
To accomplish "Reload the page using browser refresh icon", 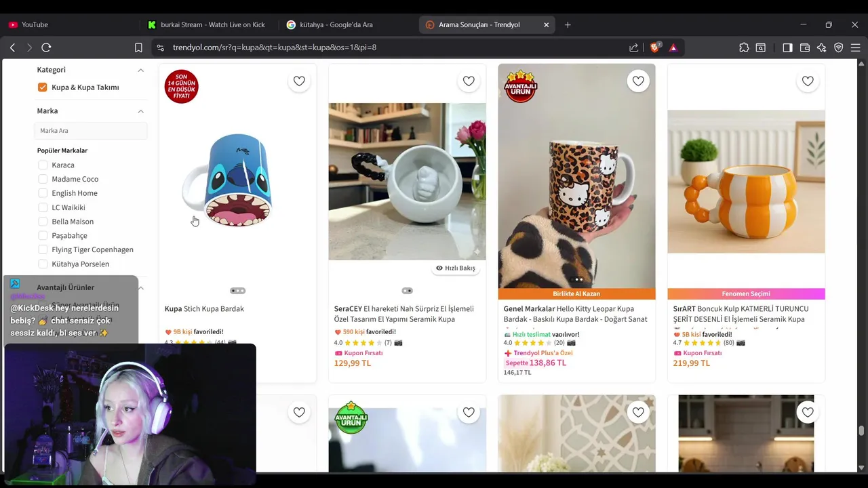I will coord(46,47).
